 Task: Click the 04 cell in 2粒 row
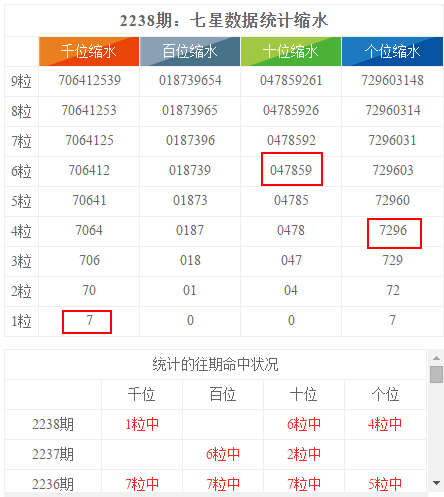click(291, 290)
